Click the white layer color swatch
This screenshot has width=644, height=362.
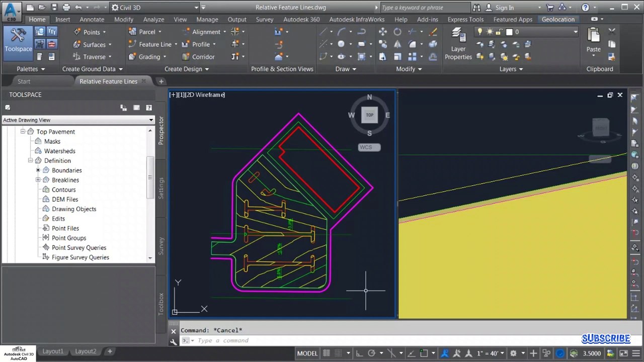509,32
